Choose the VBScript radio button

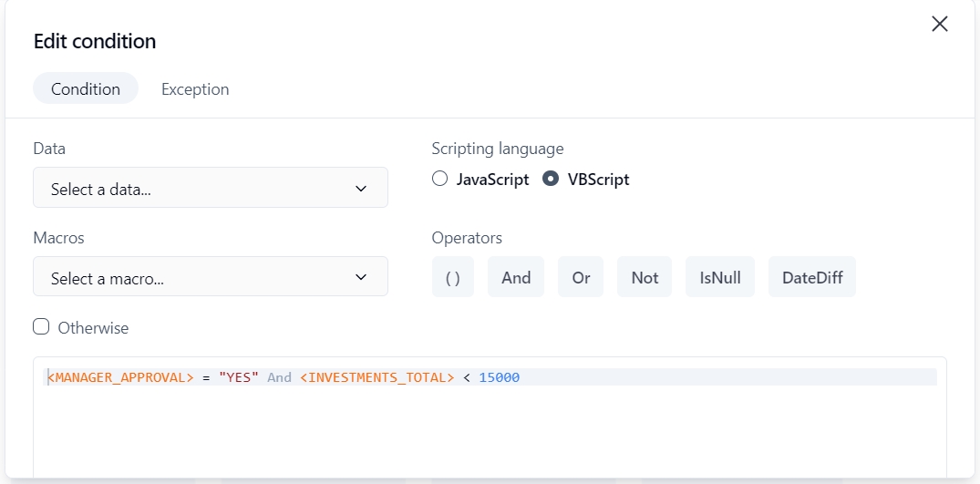click(551, 180)
